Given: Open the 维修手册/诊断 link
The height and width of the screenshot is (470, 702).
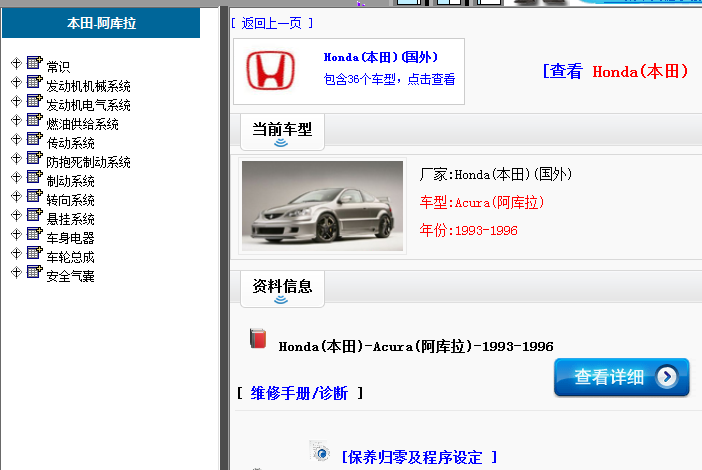Looking at the screenshot, I should click(x=299, y=393).
